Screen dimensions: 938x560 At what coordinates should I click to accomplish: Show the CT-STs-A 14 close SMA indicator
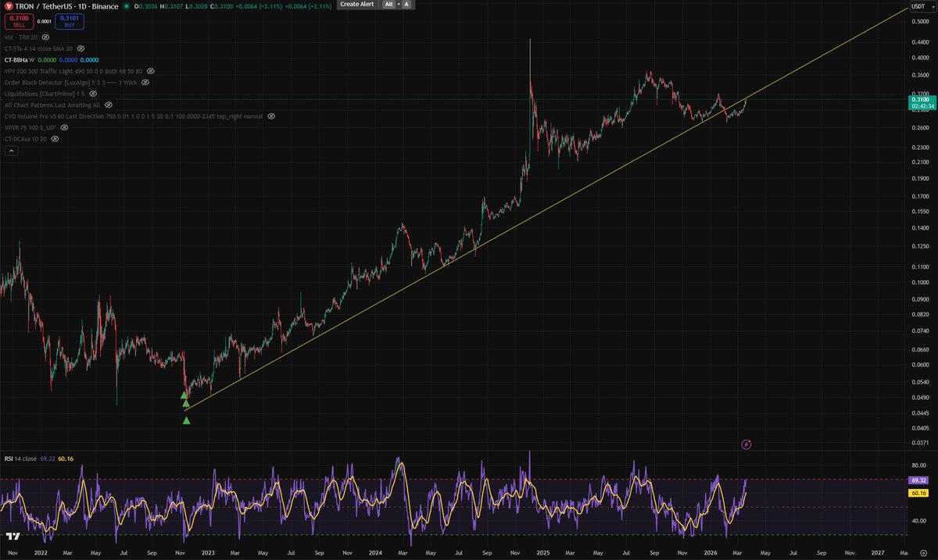(81, 48)
